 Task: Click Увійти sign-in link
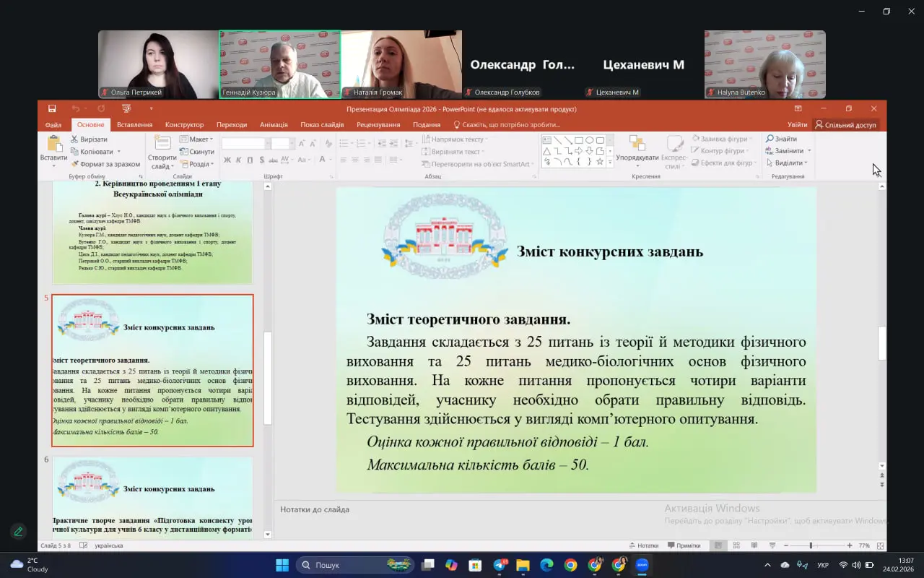tap(797, 125)
